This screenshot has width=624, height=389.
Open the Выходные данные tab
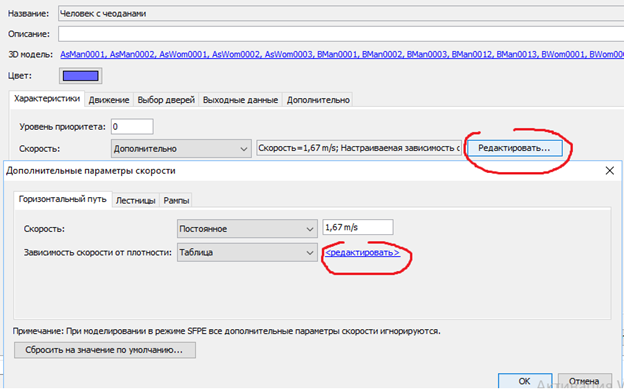pyautogui.click(x=240, y=100)
